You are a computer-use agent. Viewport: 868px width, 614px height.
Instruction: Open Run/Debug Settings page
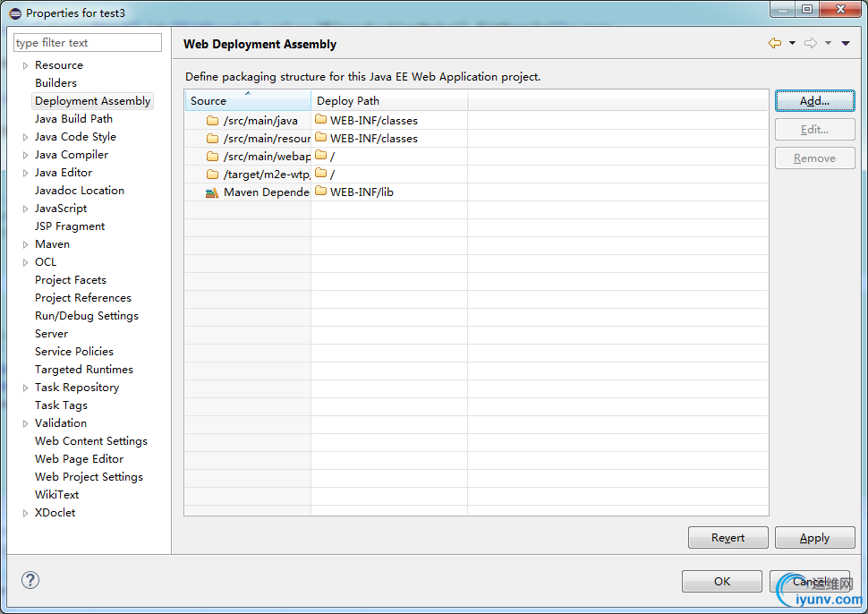[87, 316]
